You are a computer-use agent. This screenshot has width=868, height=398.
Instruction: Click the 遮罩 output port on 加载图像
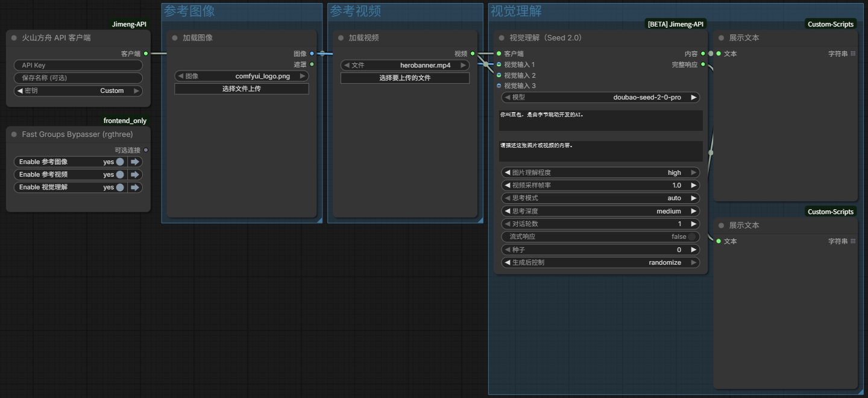[312, 65]
